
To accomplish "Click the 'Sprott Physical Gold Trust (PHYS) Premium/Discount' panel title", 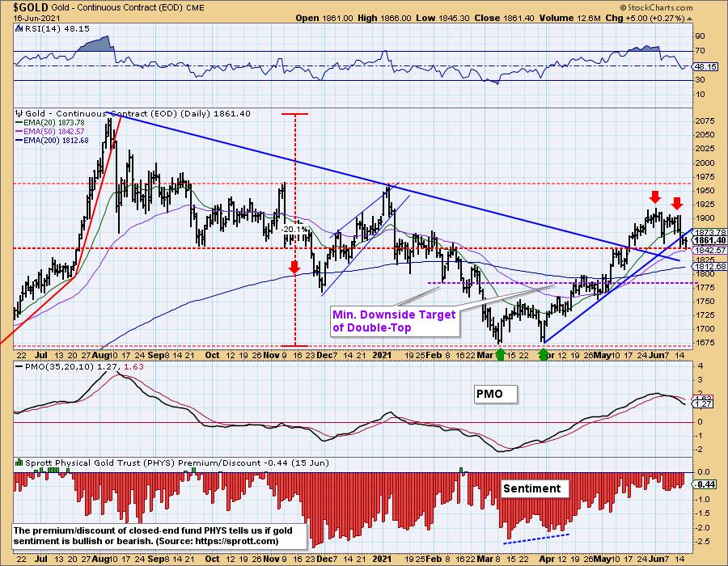I will click(142, 463).
